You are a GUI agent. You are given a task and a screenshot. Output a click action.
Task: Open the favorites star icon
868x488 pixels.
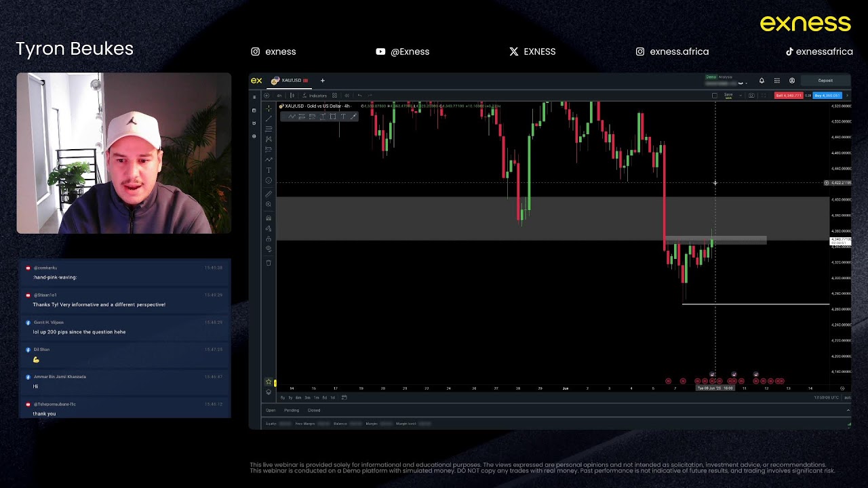pyautogui.click(x=269, y=382)
